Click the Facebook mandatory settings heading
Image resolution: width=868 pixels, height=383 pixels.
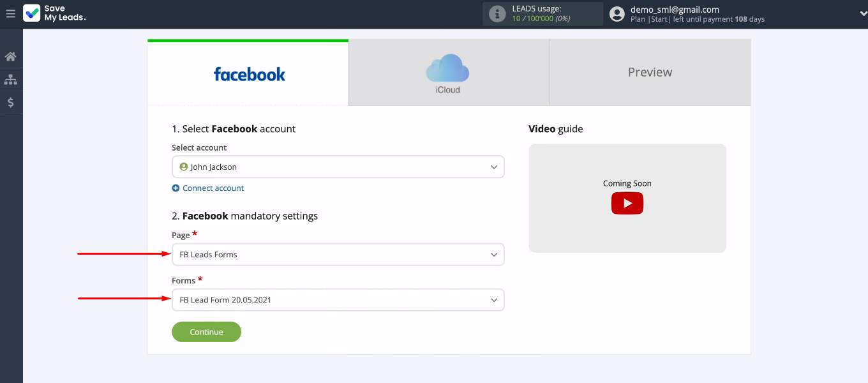(x=244, y=216)
